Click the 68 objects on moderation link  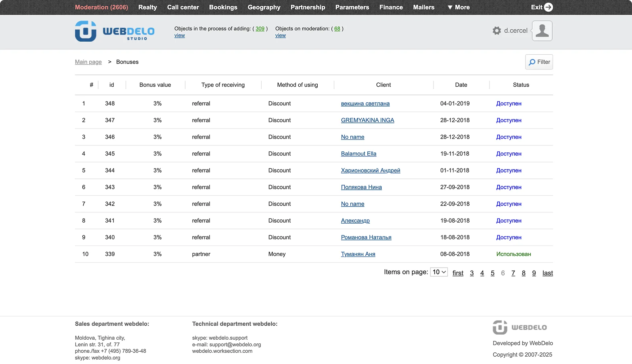337,29
